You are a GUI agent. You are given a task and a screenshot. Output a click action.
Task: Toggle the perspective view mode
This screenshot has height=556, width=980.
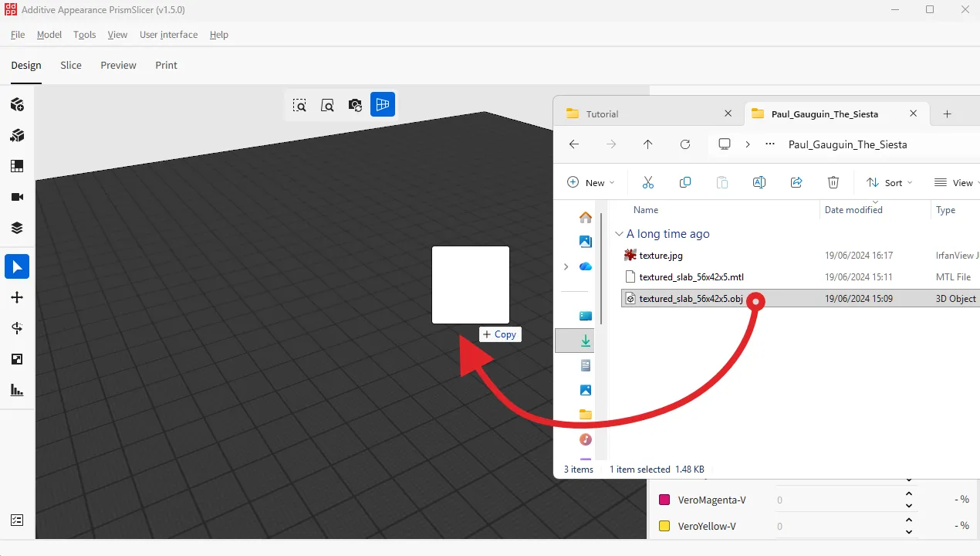(x=382, y=104)
